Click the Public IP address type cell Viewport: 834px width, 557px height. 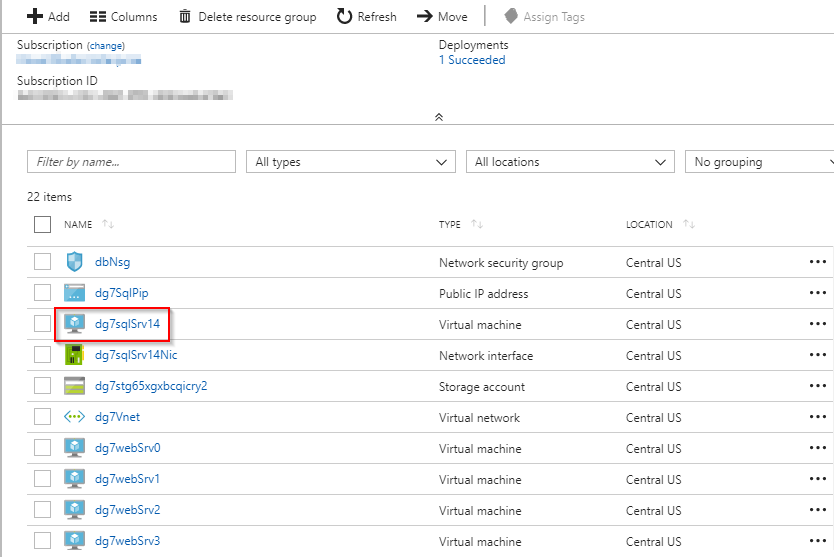click(x=483, y=294)
